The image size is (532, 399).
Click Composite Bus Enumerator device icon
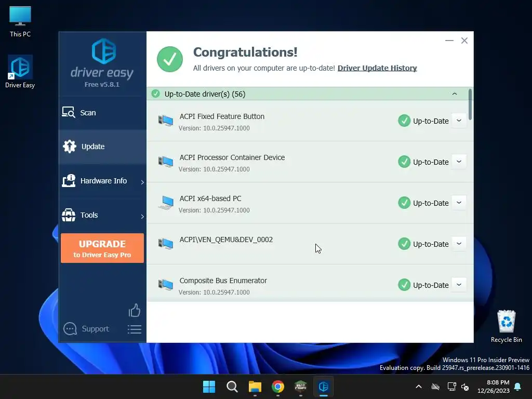tap(166, 285)
